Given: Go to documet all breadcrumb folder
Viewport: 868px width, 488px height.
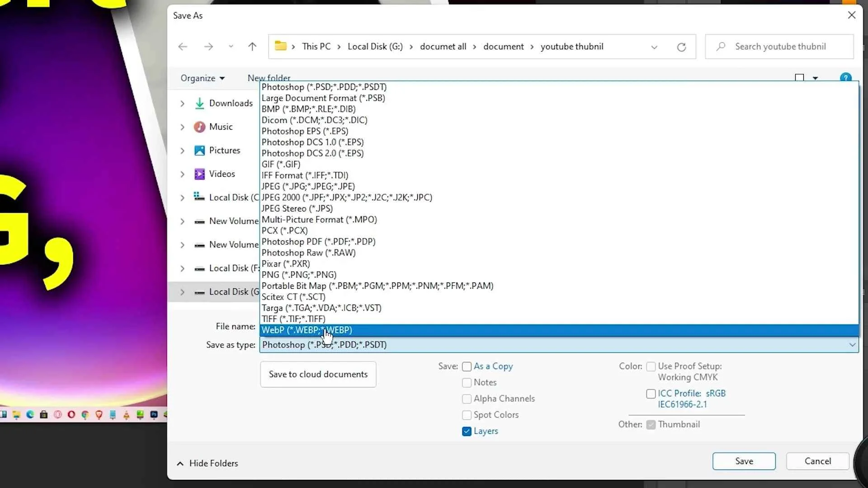Looking at the screenshot, I should click(x=443, y=47).
